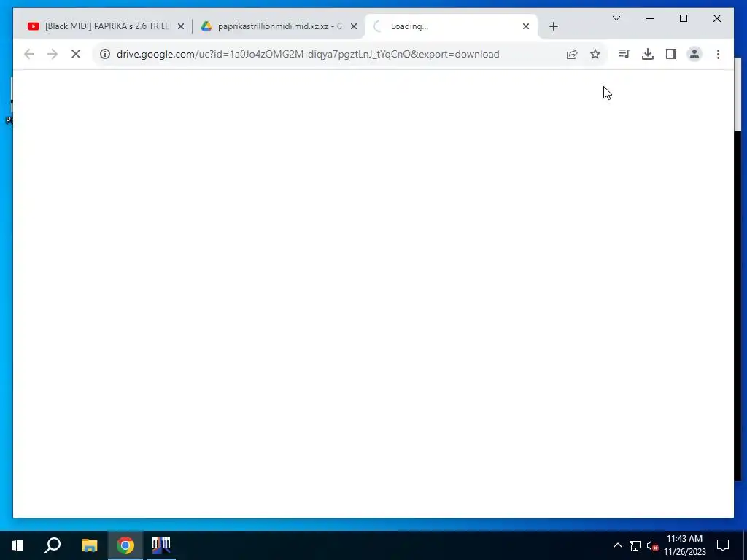Go back to the previous page
The height and width of the screenshot is (560, 747).
tap(29, 54)
